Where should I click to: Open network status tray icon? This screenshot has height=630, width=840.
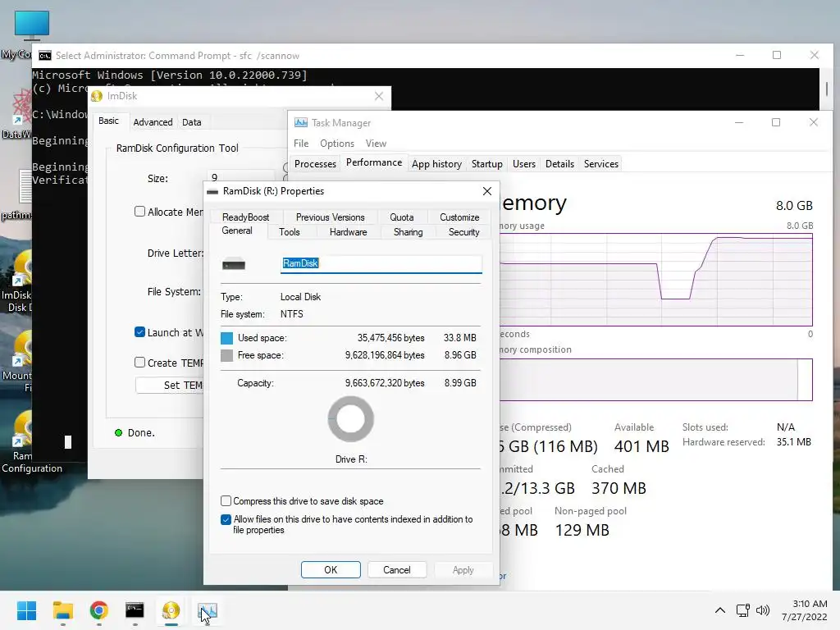coord(742,610)
